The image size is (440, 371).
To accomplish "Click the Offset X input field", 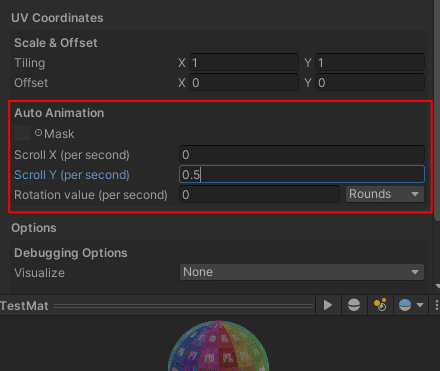I will coord(244,82).
